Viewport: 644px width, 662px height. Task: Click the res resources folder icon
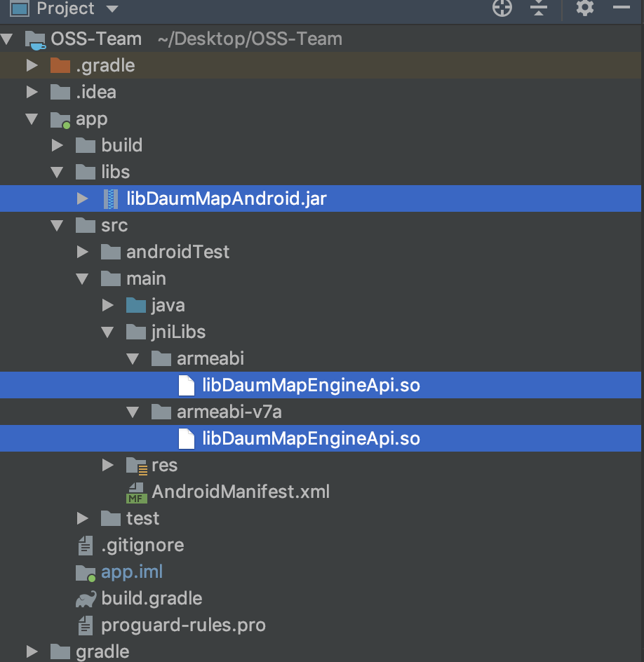point(137,466)
